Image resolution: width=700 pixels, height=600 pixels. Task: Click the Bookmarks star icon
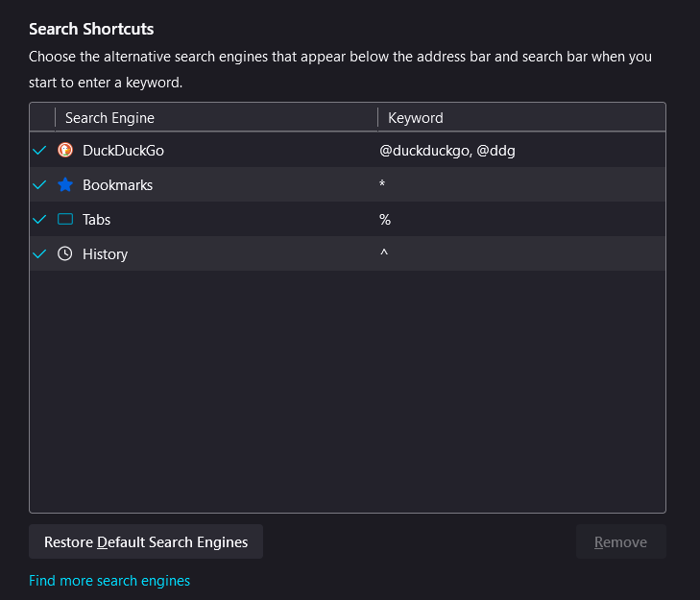pos(65,184)
